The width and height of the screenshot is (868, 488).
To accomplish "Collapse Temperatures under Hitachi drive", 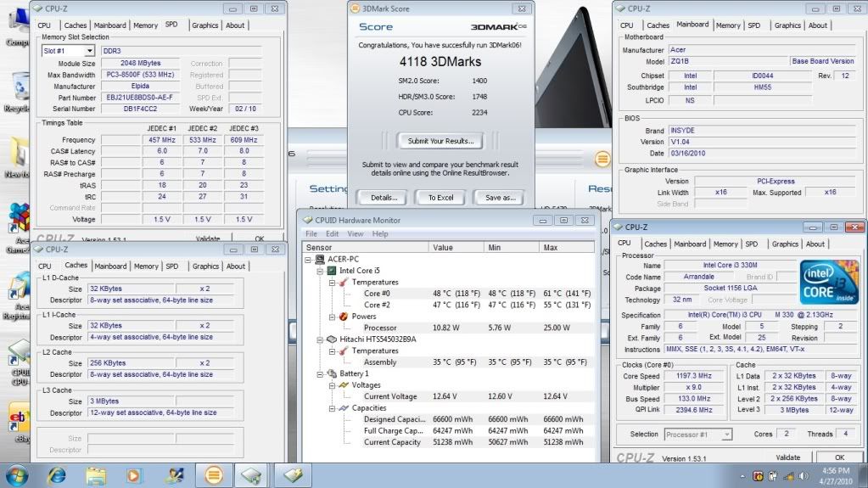I will tap(332, 351).
